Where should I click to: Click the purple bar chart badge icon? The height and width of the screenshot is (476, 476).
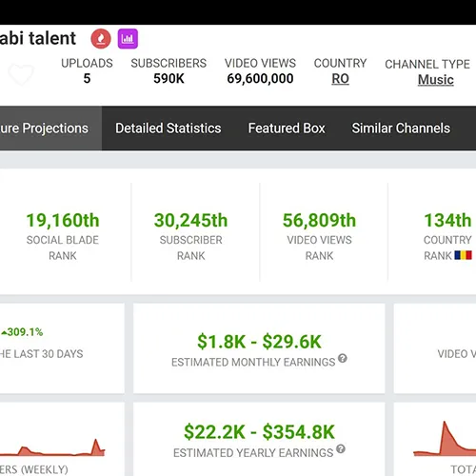[128, 39]
